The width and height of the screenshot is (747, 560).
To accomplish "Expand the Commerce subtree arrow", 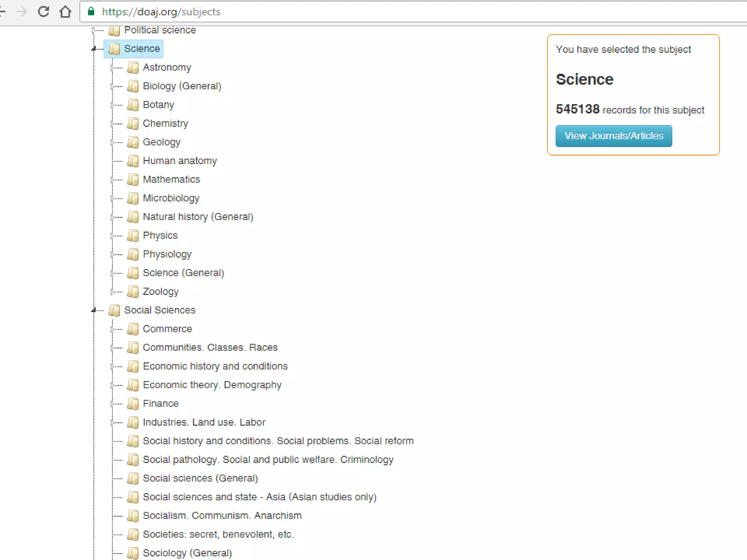I will pyautogui.click(x=112, y=329).
